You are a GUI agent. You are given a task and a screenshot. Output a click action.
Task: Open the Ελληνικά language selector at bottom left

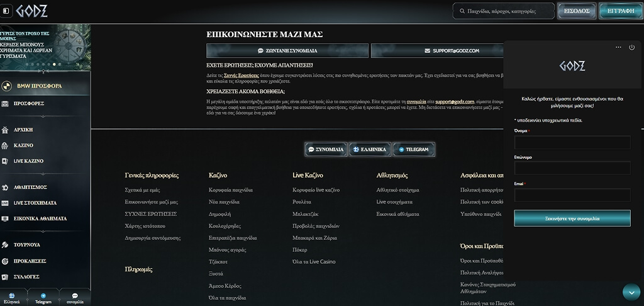12,298
